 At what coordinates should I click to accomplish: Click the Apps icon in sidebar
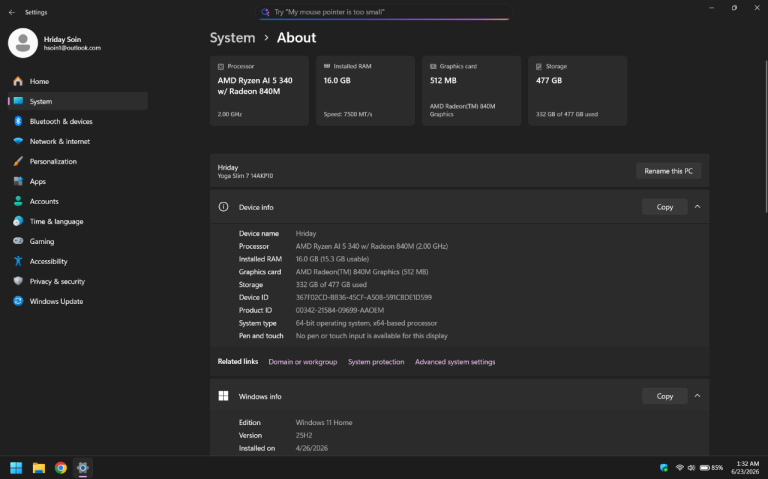pos(18,181)
